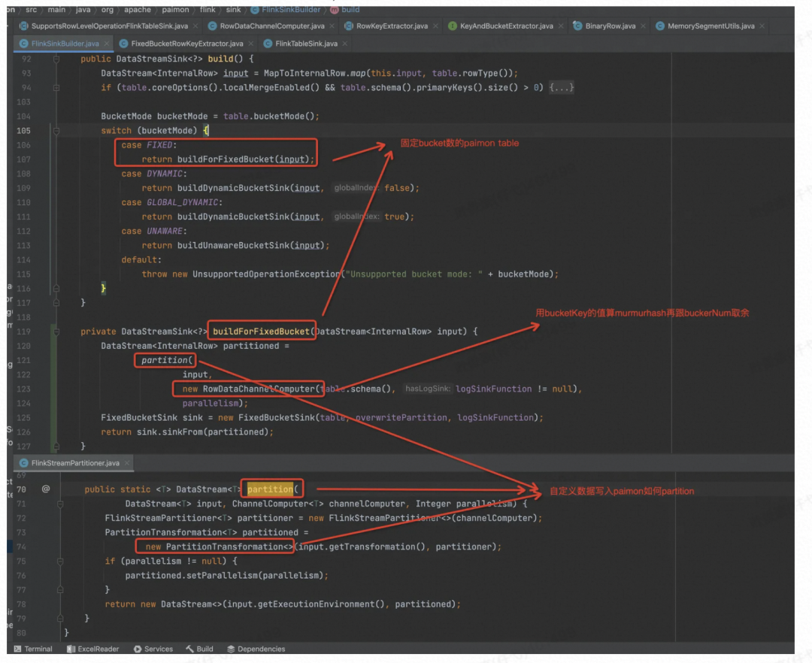Select the MemorySegmentUtils.java tab

tap(710, 26)
